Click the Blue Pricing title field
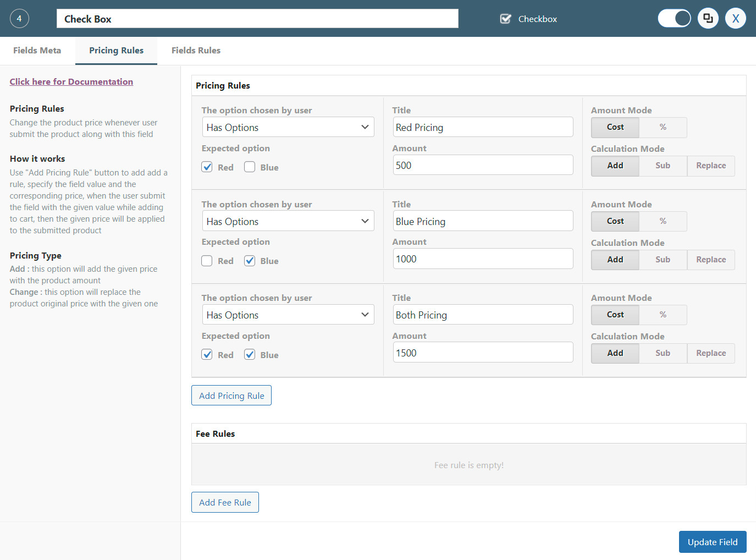 click(483, 221)
